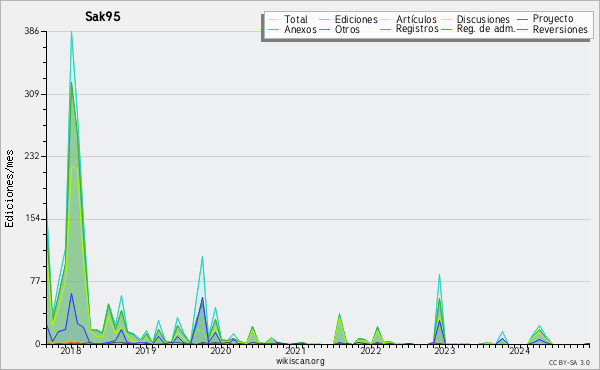Viewport: 600px width, 370px height.
Task: Click the Total peak in late 2019
Action: pos(202,257)
